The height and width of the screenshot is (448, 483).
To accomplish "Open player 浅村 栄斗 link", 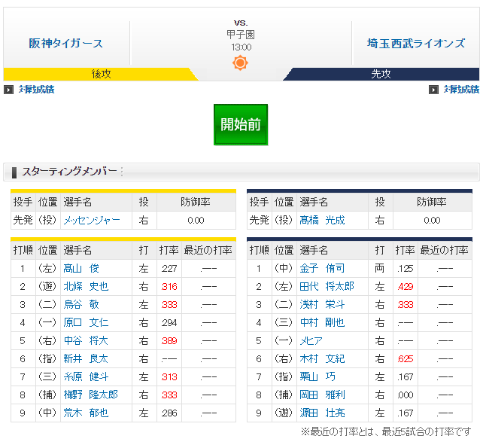I will (x=322, y=305).
